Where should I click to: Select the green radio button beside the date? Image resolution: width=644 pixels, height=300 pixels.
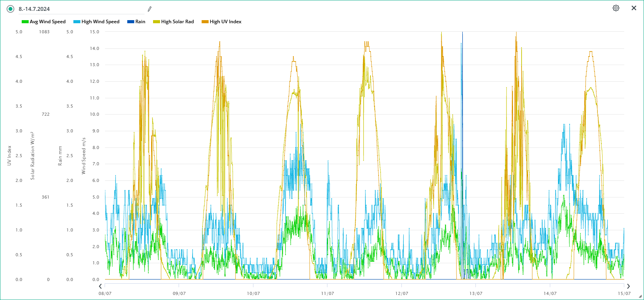[x=10, y=9]
